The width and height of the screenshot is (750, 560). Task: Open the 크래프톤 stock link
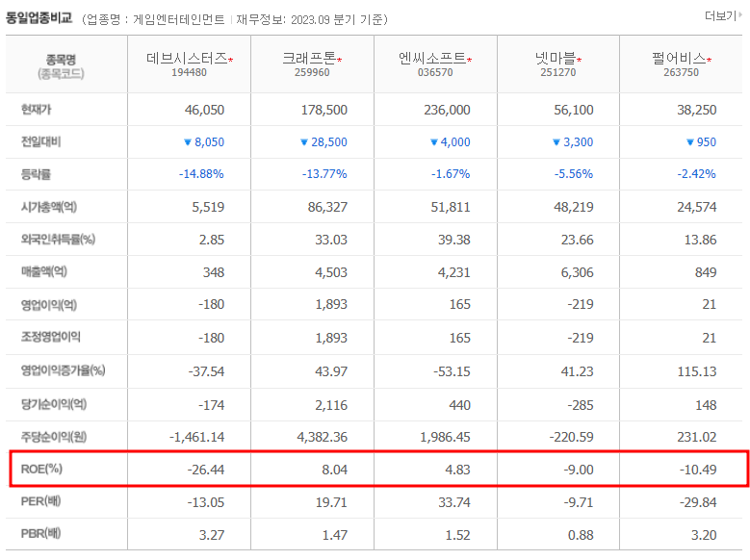click(x=309, y=58)
